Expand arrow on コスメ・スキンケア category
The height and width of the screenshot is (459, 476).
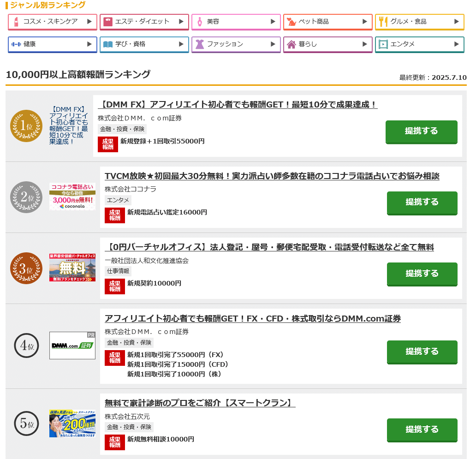89,22
